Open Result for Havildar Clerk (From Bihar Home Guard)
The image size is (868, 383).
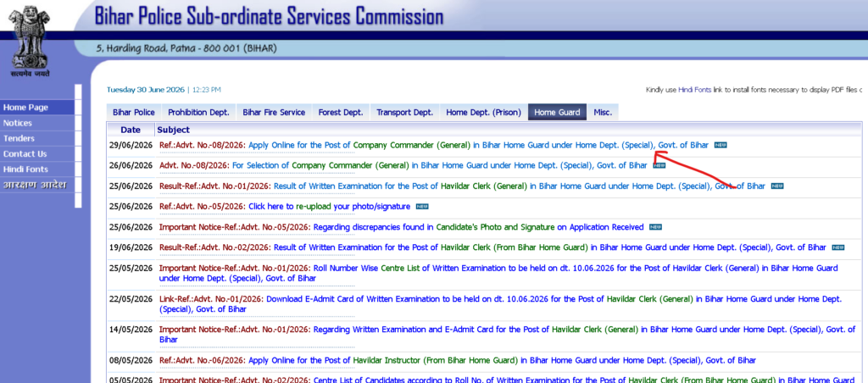pyautogui.click(x=549, y=247)
